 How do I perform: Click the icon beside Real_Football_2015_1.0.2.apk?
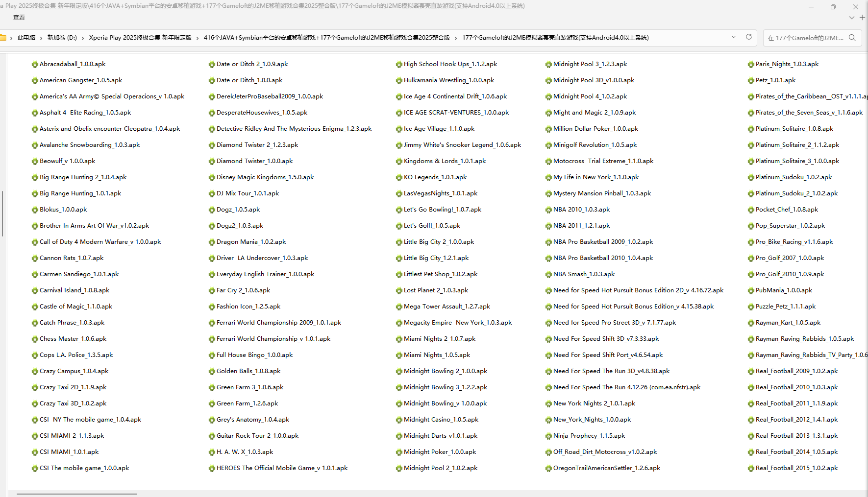(751, 469)
